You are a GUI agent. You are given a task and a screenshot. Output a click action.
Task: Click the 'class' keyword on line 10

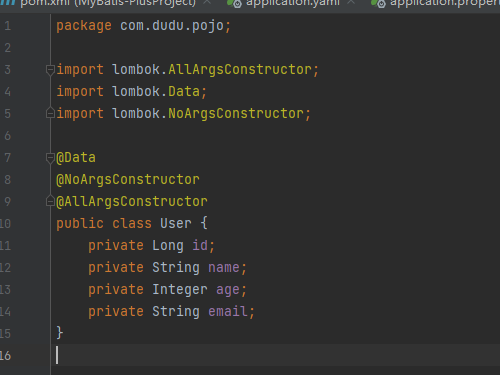pos(132,223)
